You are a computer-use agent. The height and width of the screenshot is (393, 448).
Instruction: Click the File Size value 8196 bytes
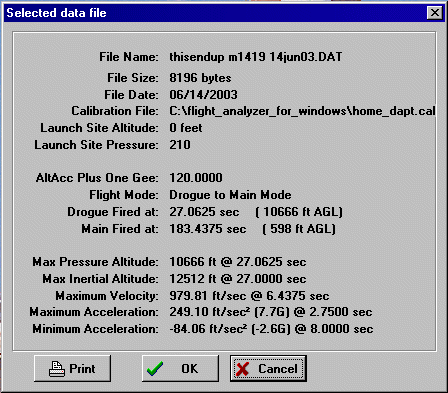click(200, 78)
